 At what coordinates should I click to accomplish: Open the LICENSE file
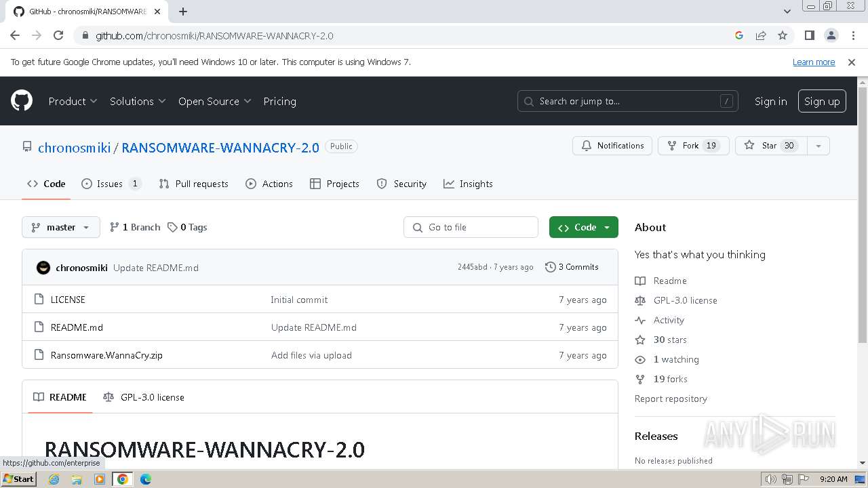click(x=68, y=300)
